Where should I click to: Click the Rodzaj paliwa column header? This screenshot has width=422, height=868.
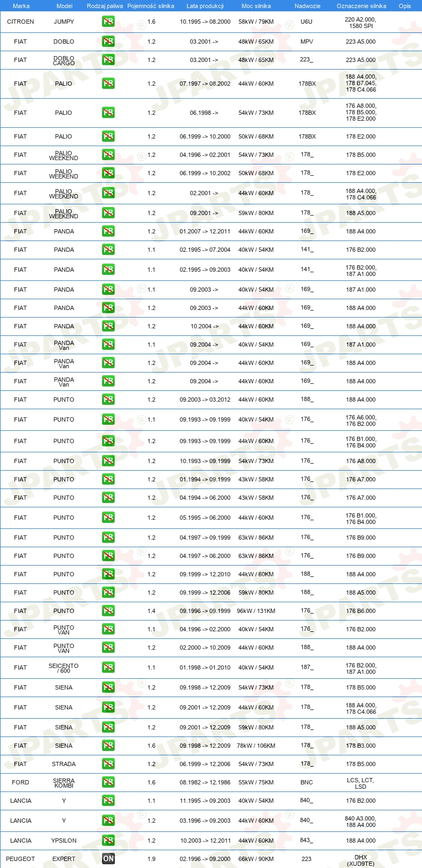pyautogui.click(x=105, y=6)
